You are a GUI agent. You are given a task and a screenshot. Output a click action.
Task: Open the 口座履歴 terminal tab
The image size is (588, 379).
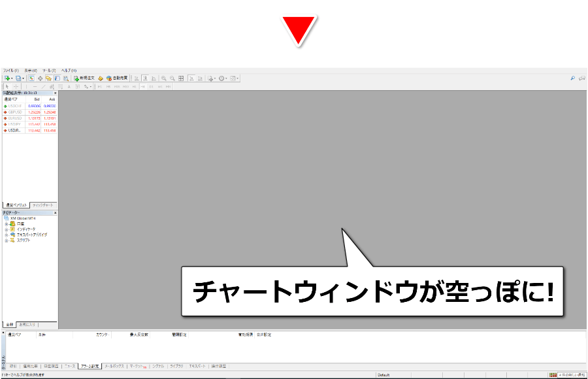(x=51, y=366)
